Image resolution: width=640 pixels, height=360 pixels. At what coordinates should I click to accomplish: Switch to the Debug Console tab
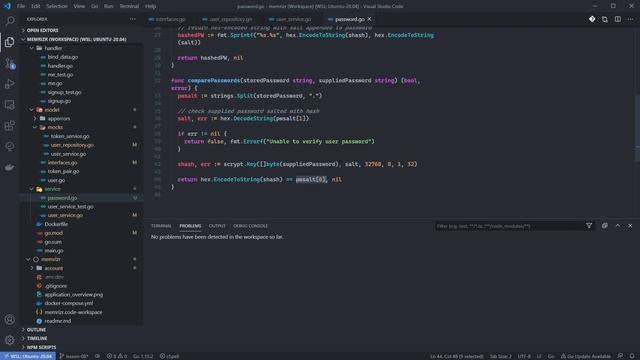(250, 226)
